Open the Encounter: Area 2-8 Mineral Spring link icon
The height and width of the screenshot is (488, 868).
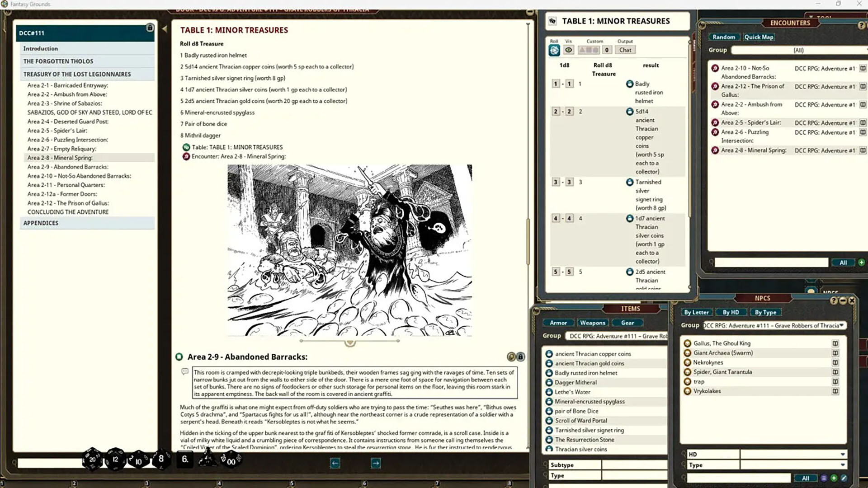186,156
